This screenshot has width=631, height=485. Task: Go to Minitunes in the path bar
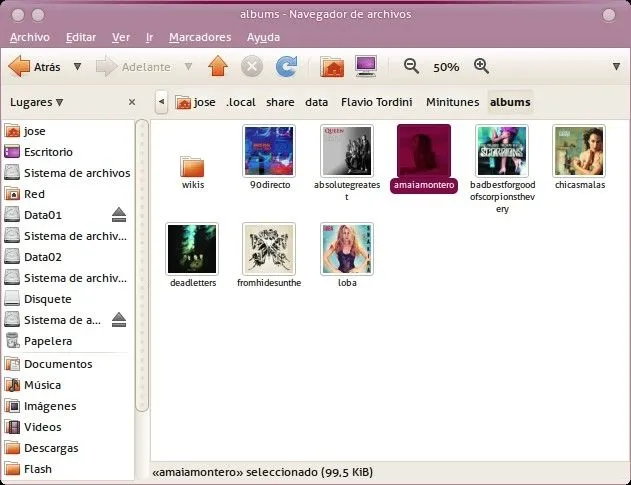pos(453,102)
